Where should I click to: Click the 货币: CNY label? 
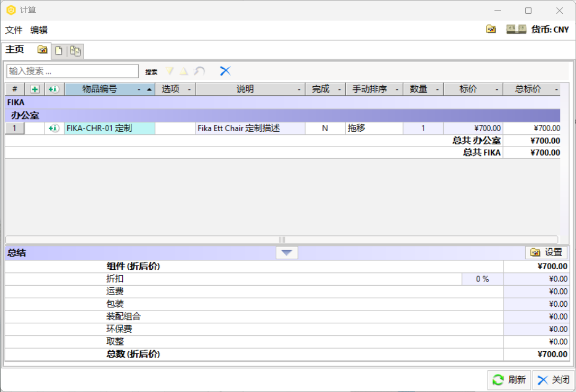point(550,30)
